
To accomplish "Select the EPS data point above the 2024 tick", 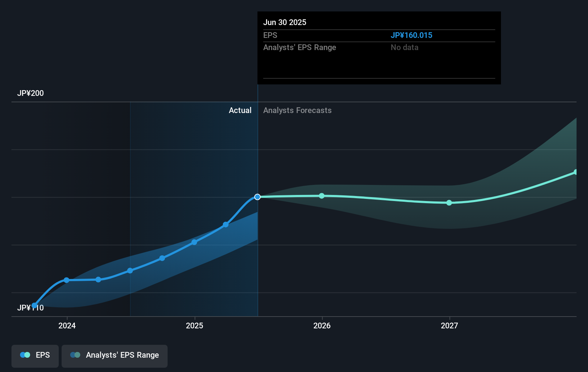I will click(x=67, y=280).
